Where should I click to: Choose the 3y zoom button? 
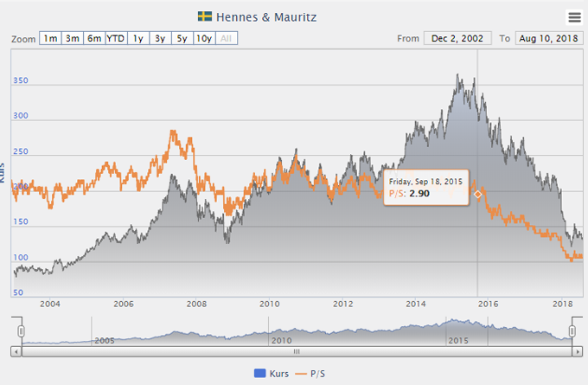pos(160,38)
